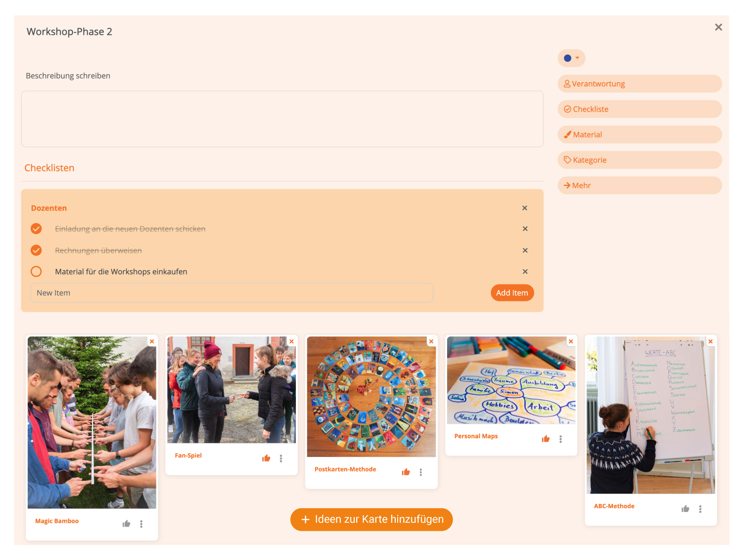743x560 pixels.
Task: Delete the Dozenten checklist
Action: coord(524,208)
